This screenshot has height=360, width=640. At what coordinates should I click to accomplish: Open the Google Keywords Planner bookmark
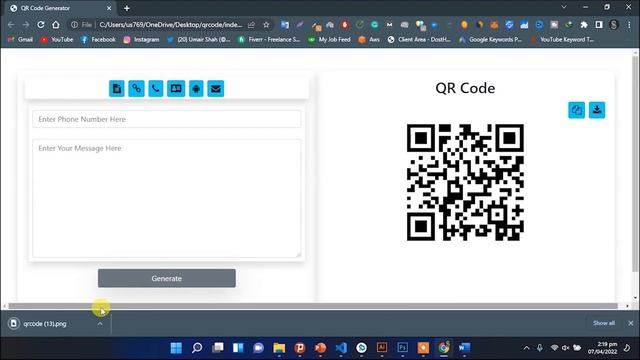point(490,40)
